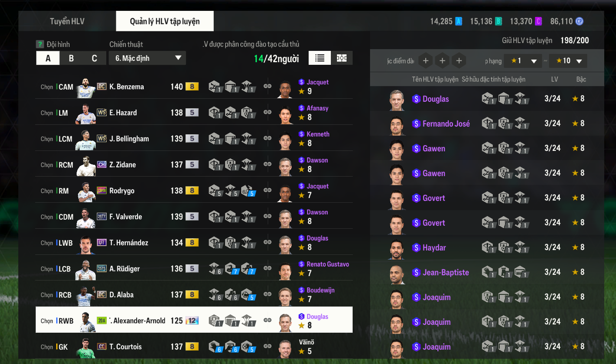
Task: Select coach Jean-Baptiste from the list
Action: coord(487,272)
